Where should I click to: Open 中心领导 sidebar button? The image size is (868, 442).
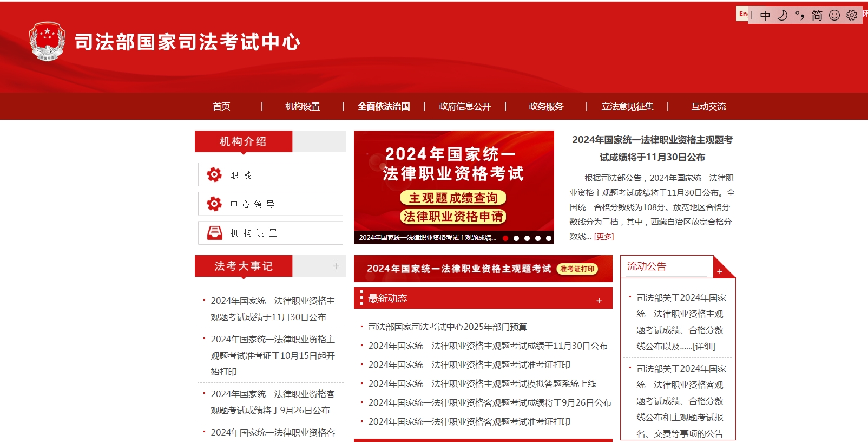pyautogui.click(x=271, y=204)
